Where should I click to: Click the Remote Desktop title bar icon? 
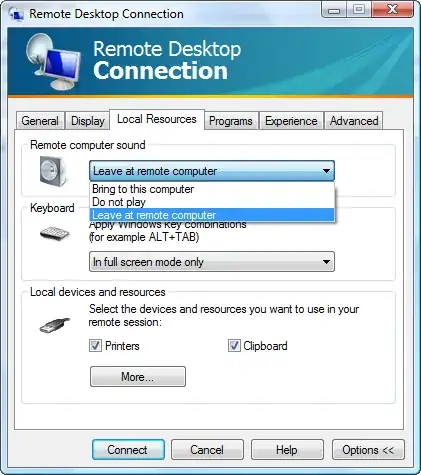16,14
